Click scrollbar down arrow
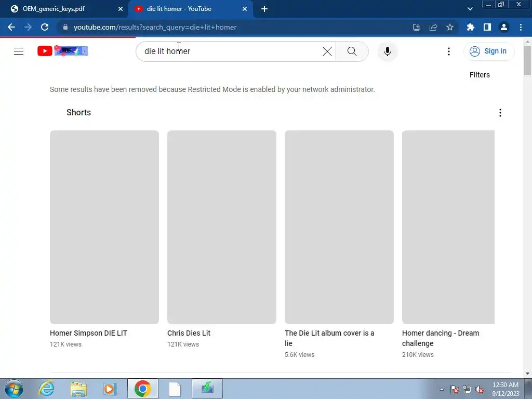The width and height of the screenshot is (532, 399). pyautogui.click(x=527, y=374)
